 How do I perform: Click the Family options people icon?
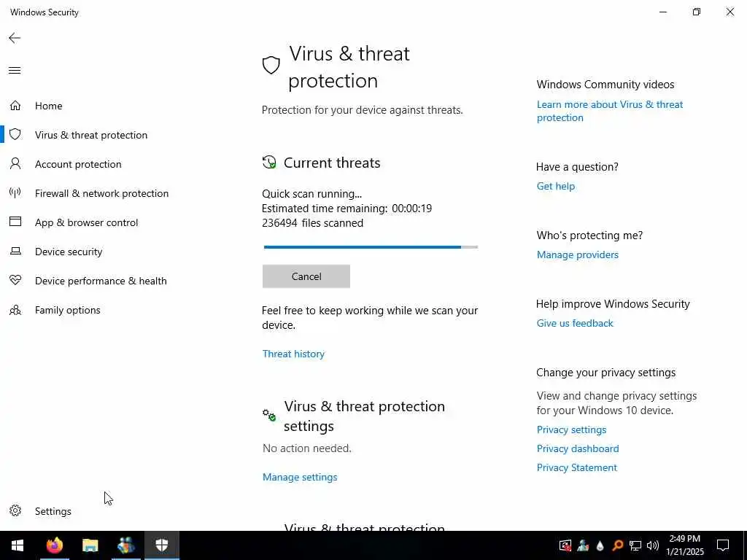[15, 310]
